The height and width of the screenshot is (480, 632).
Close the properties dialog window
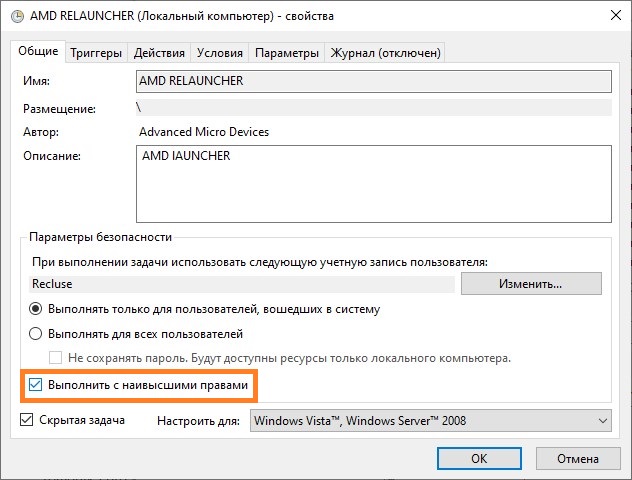point(615,16)
